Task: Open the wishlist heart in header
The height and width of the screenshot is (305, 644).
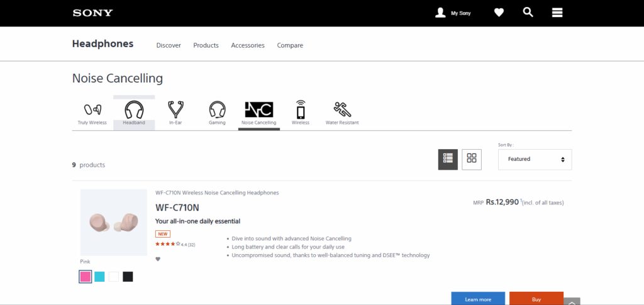Action: (499, 13)
